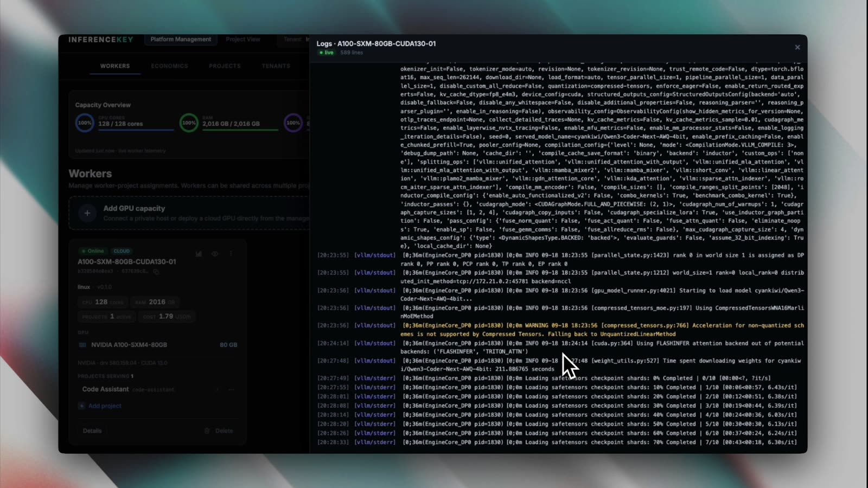Select Platform Management view
This screenshot has height=488, width=868.
(x=181, y=40)
